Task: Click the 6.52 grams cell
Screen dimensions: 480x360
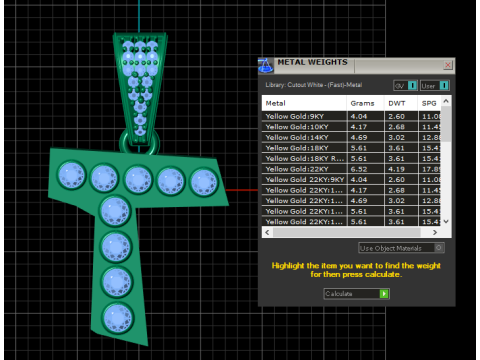Action: (x=365, y=169)
